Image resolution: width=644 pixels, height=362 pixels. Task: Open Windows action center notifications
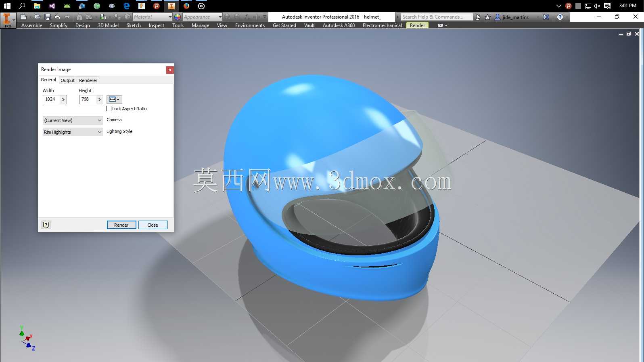[x=607, y=6]
